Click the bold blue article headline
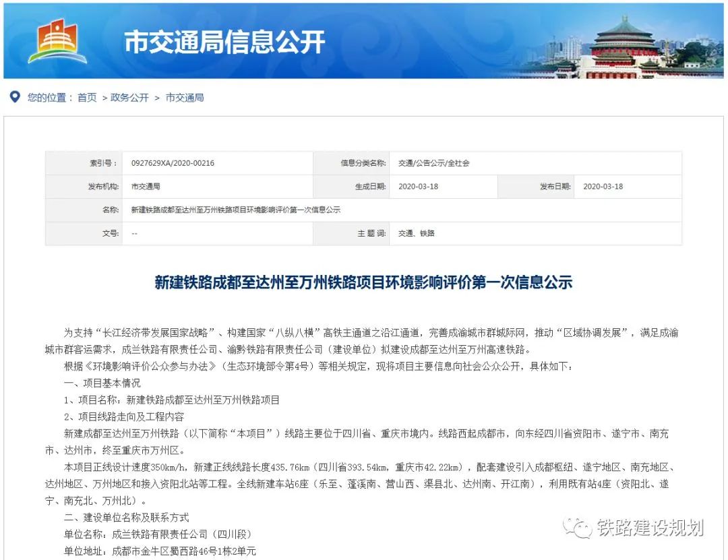728x560 pixels. pyautogui.click(x=363, y=282)
